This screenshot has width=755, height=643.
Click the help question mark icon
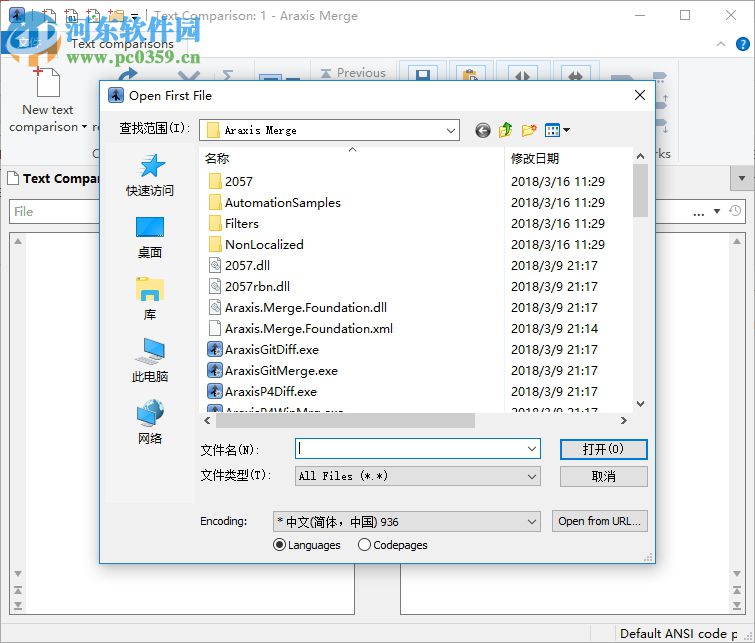click(742, 44)
